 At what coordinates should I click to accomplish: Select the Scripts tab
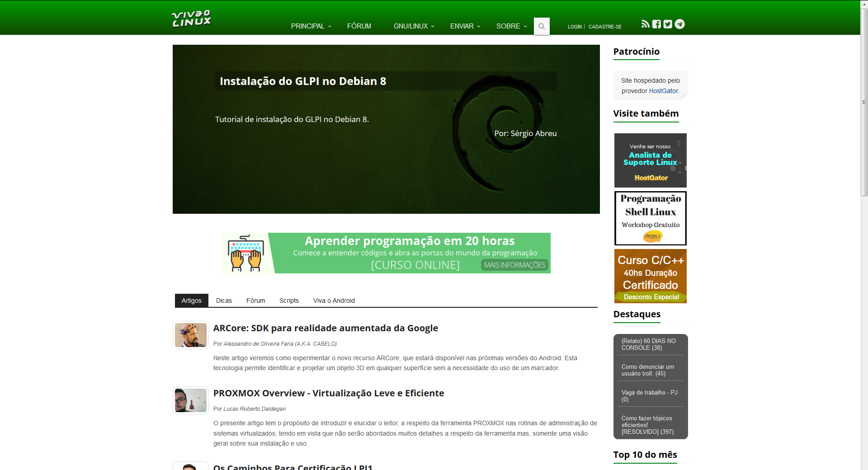click(x=289, y=301)
